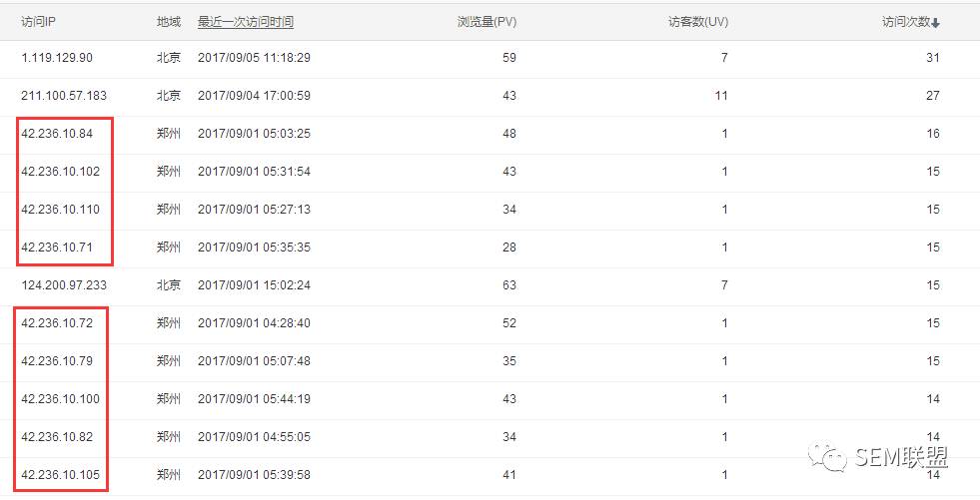Click the UV value 11
Image resolution: width=980 pixels, height=500 pixels.
tap(720, 96)
